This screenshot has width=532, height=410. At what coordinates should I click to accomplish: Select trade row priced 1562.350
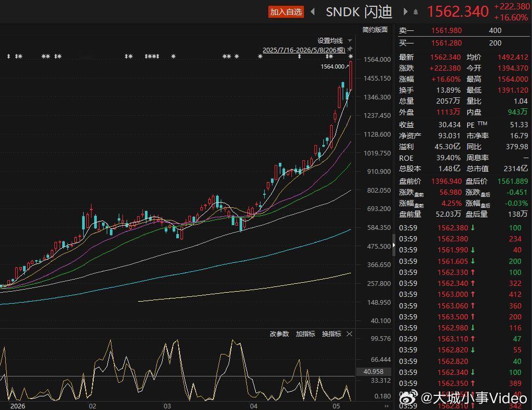click(461, 383)
